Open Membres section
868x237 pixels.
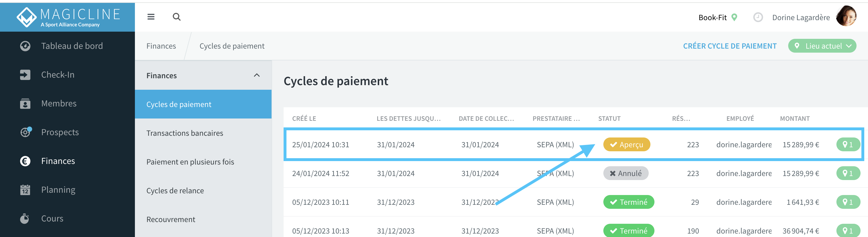[59, 103]
